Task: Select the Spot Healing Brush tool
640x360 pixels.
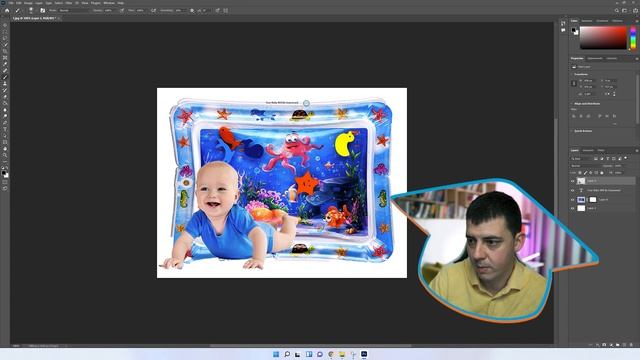Action: click(5, 71)
